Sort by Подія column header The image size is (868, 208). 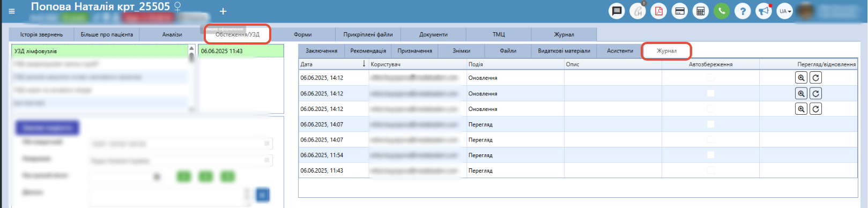click(515, 64)
